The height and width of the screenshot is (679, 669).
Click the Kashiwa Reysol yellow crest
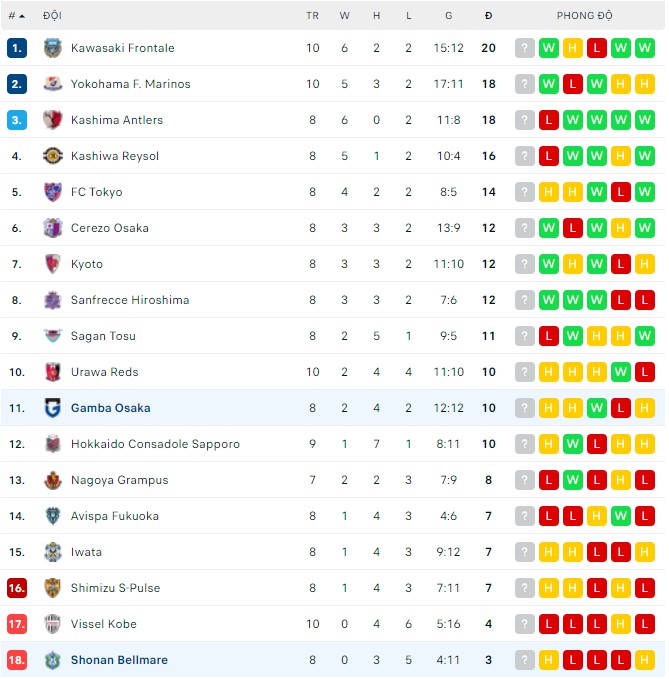click(x=53, y=156)
